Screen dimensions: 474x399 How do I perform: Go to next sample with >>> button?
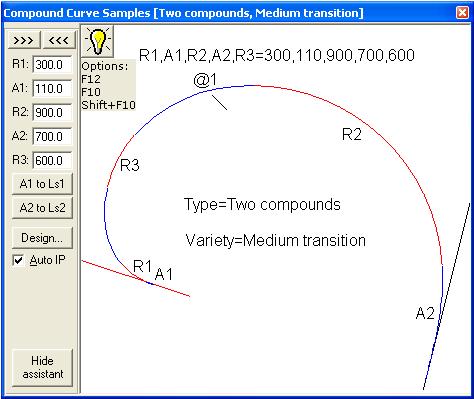pyautogui.click(x=24, y=40)
